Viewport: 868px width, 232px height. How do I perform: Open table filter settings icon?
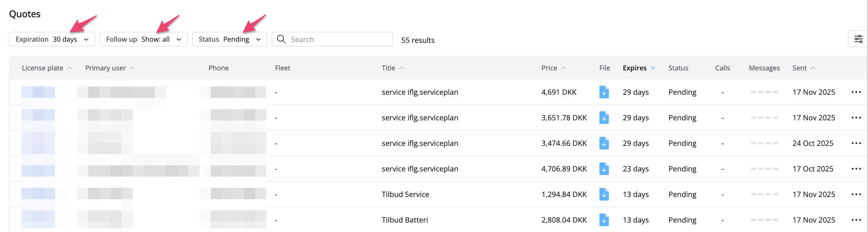tap(858, 39)
